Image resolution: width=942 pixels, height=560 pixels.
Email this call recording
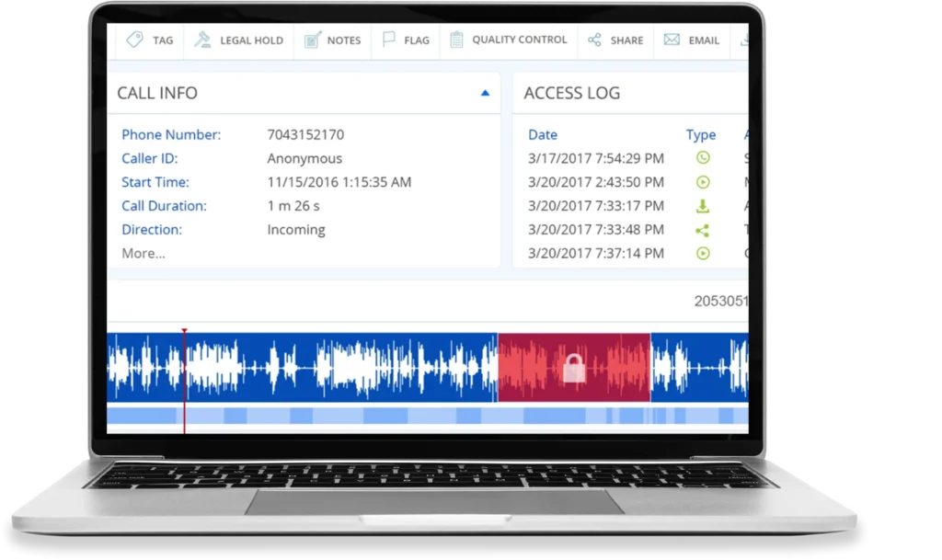pyautogui.click(x=691, y=40)
